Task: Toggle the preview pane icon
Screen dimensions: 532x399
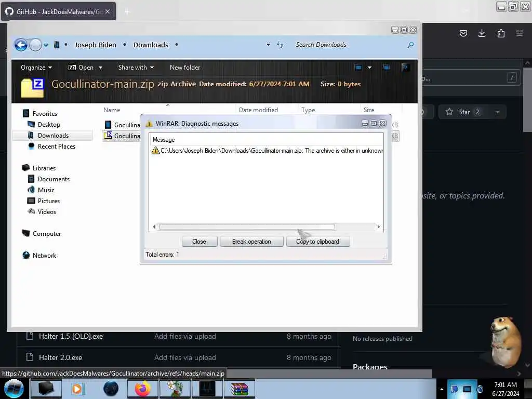Action: [x=386, y=68]
